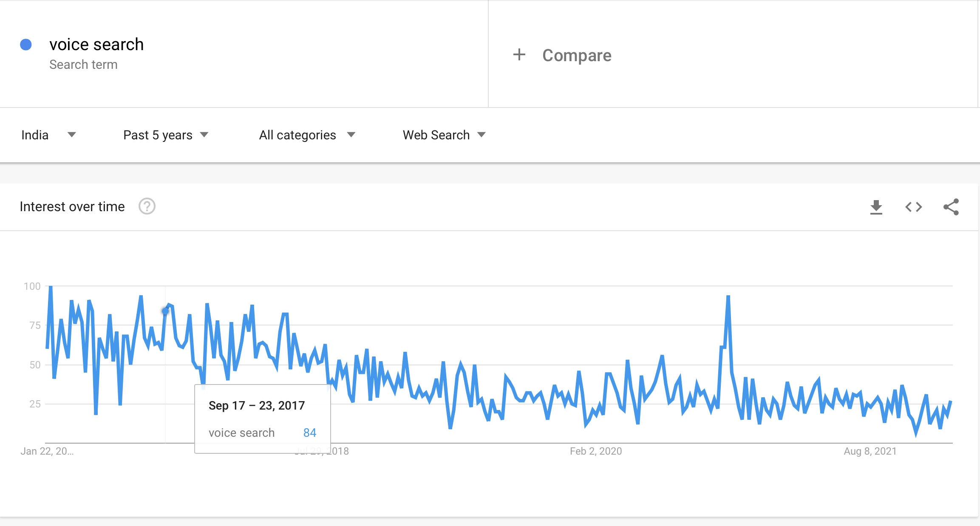Click the plus icon beside Compare

pos(519,55)
